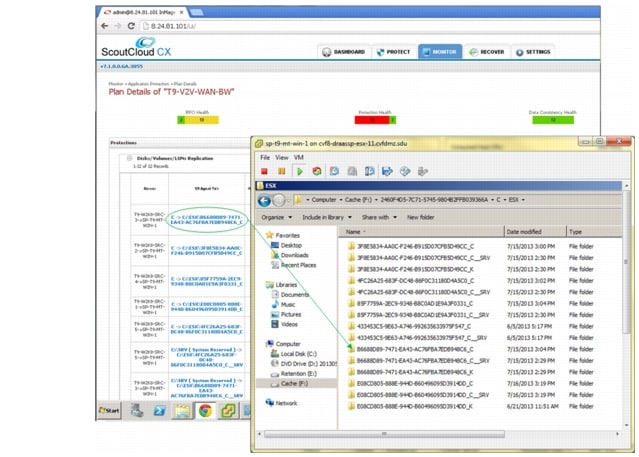Click the Revert to Snapshot toolbar icon

352,171
